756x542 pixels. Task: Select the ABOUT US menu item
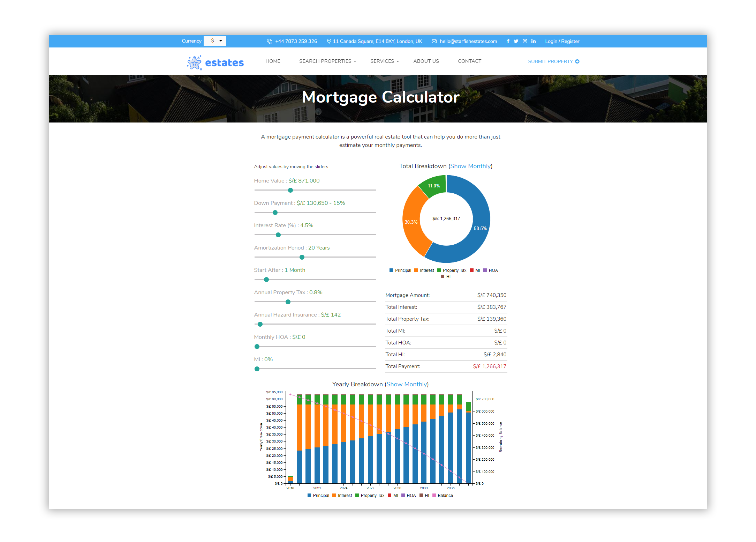tap(426, 61)
